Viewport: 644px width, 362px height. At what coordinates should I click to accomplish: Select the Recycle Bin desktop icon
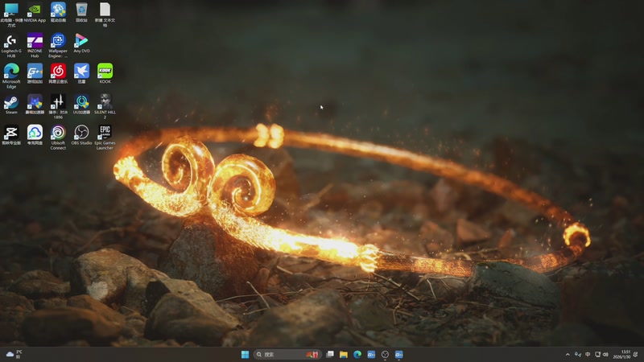tap(81, 12)
